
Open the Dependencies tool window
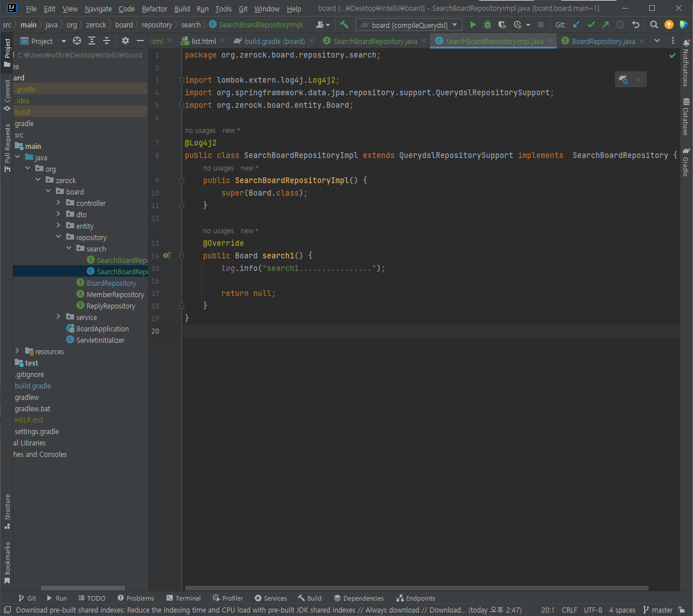coord(359,598)
